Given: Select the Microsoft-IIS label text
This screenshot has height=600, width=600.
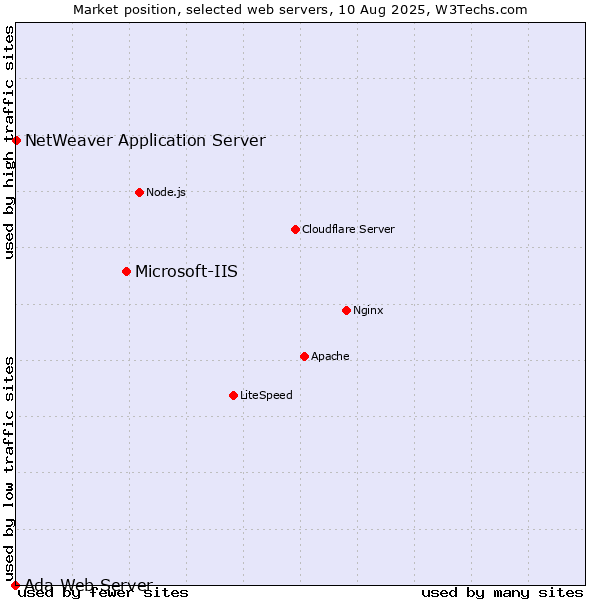Looking at the screenshot, I should (x=186, y=271).
